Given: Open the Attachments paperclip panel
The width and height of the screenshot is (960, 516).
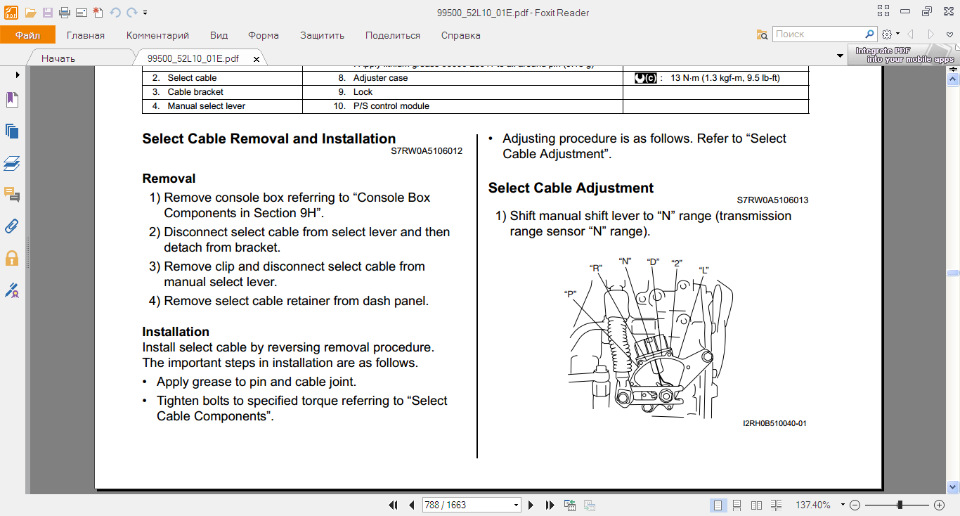Looking at the screenshot, I should (x=12, y=226).
